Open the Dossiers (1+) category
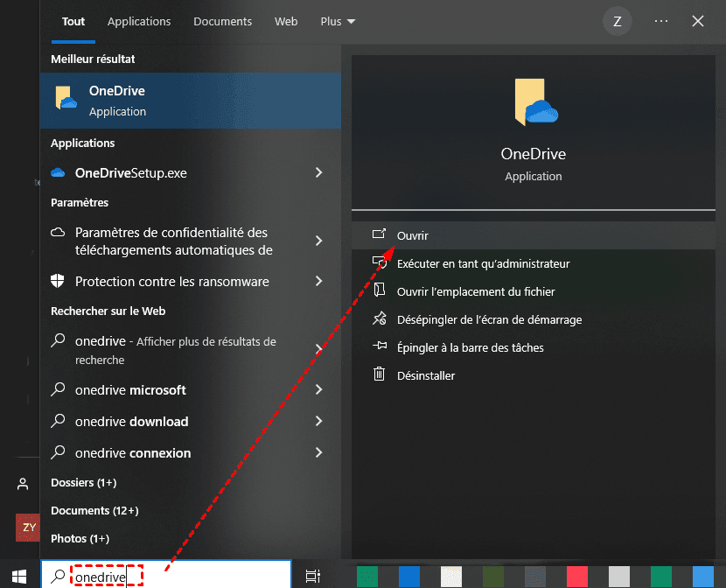Image resolution: width=726 pixels, height=588 pixels. coord(84,482)
